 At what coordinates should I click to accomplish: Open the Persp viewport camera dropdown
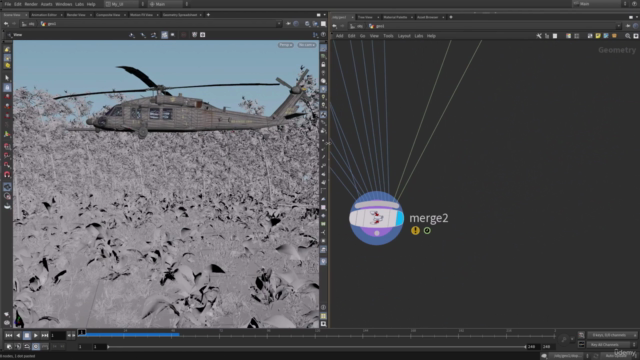click(286, 45)
